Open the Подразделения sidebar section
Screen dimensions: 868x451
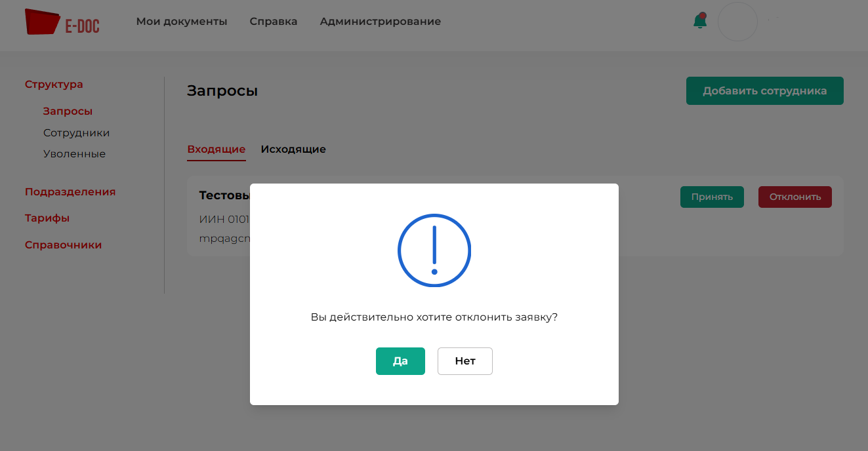(x=70, y=192)
